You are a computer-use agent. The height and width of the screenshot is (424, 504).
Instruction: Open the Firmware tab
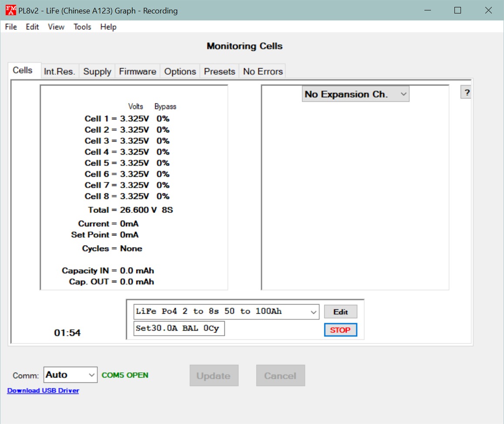[137, 72]
